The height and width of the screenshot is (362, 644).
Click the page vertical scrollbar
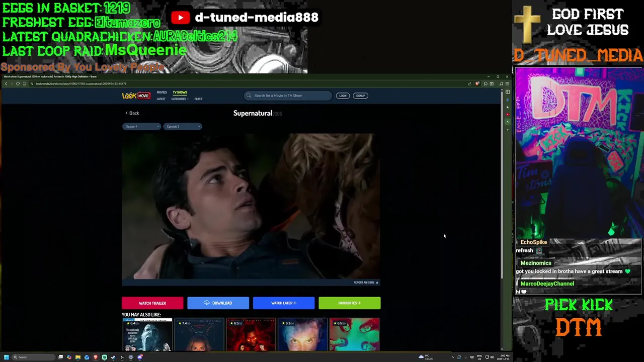pos(502,185)
